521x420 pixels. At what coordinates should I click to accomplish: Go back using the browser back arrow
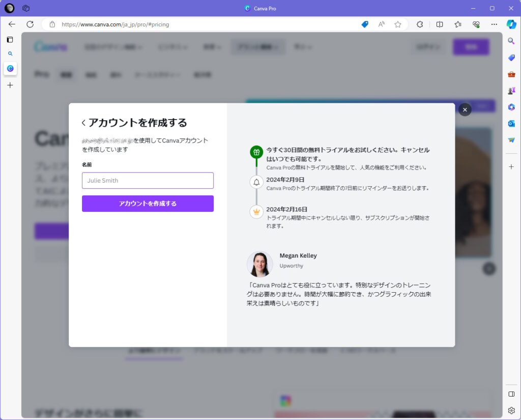point(12,24)
